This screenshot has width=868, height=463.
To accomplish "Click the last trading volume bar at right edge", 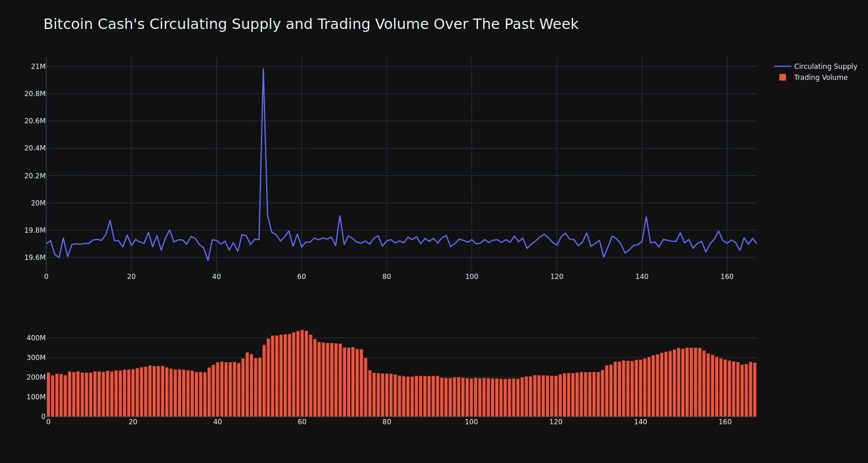I will click(755, 389).
